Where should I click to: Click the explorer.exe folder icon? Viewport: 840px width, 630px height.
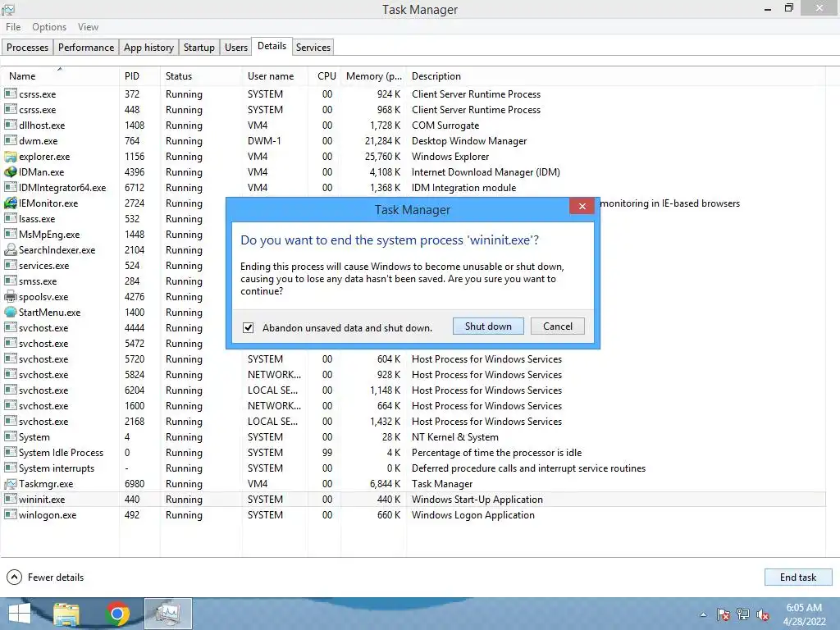pos(10,157)
